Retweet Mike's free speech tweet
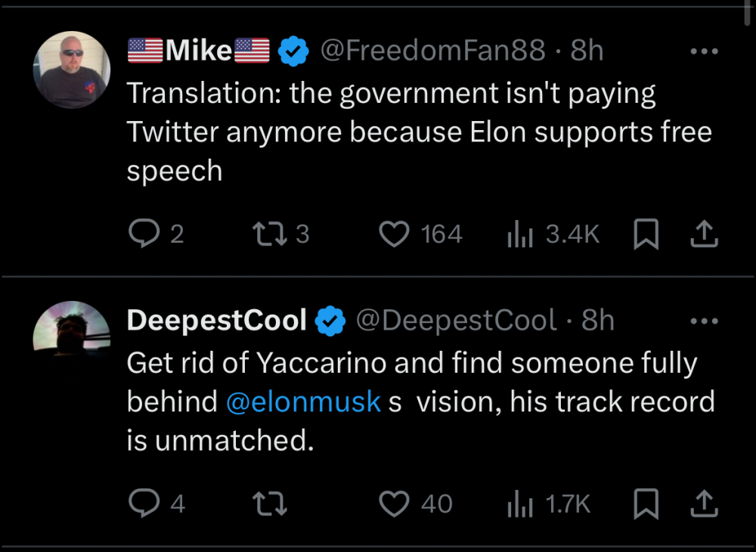 point(271,234)
